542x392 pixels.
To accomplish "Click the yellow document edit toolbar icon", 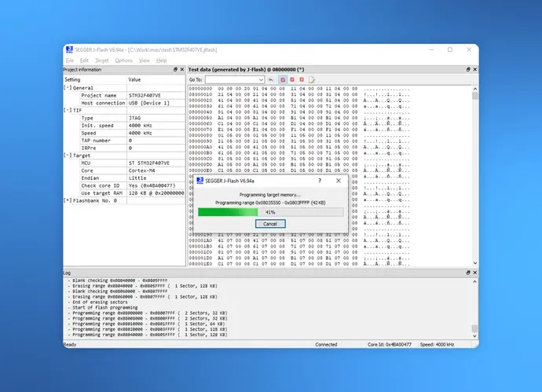I will click(312, 79).
